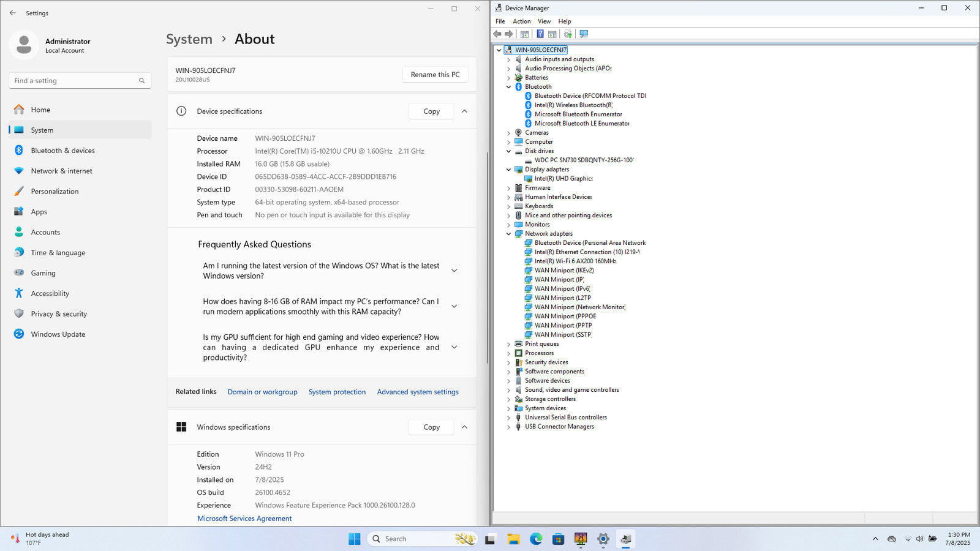
Task: Select the WDC PC SN730 disk drive
Action: (x=583, y=160)
